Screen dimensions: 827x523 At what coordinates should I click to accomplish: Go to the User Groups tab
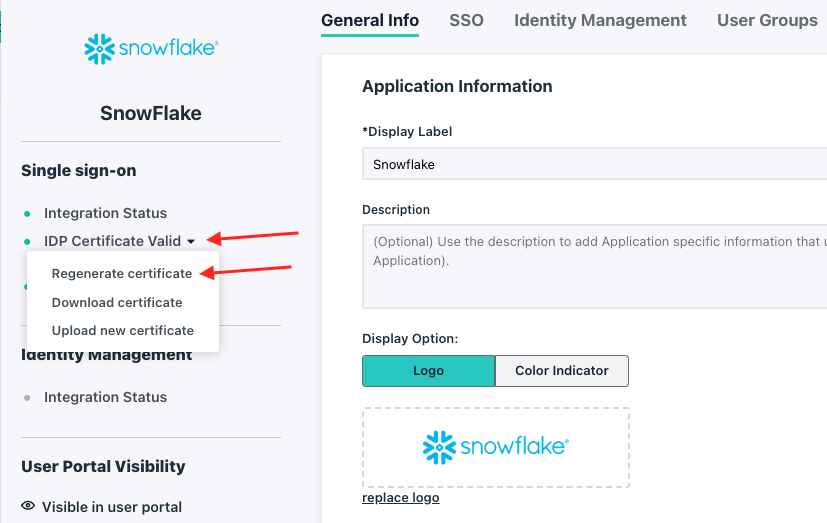[767, 20]
